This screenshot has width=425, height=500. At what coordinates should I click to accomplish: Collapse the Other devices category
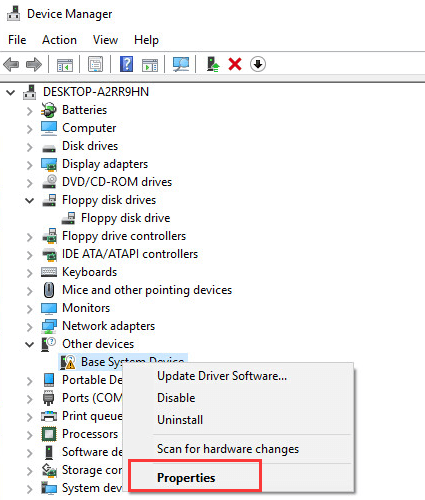coord(30,344)
